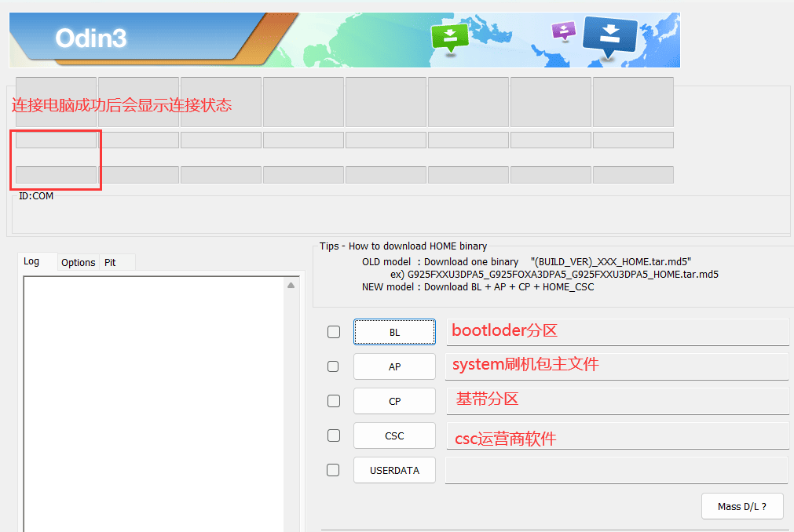Image resolution: width=794 pixels, height=532 pixels.
Task: Click the CSC file path field
Action: click(x=617, y=435)
